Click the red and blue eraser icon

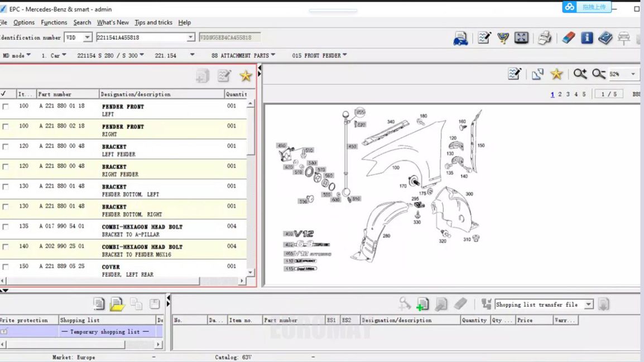pos(569,38)
